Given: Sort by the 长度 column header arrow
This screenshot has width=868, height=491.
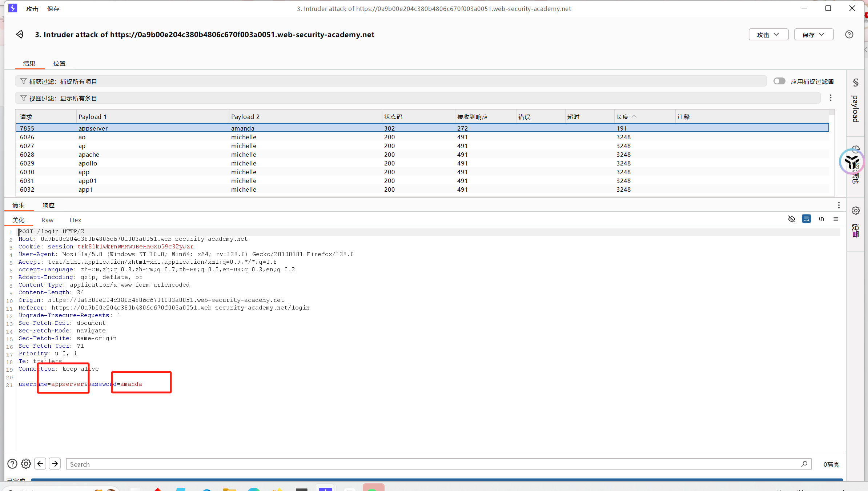Looking at the screenshot, I should [x=634, y=117].
